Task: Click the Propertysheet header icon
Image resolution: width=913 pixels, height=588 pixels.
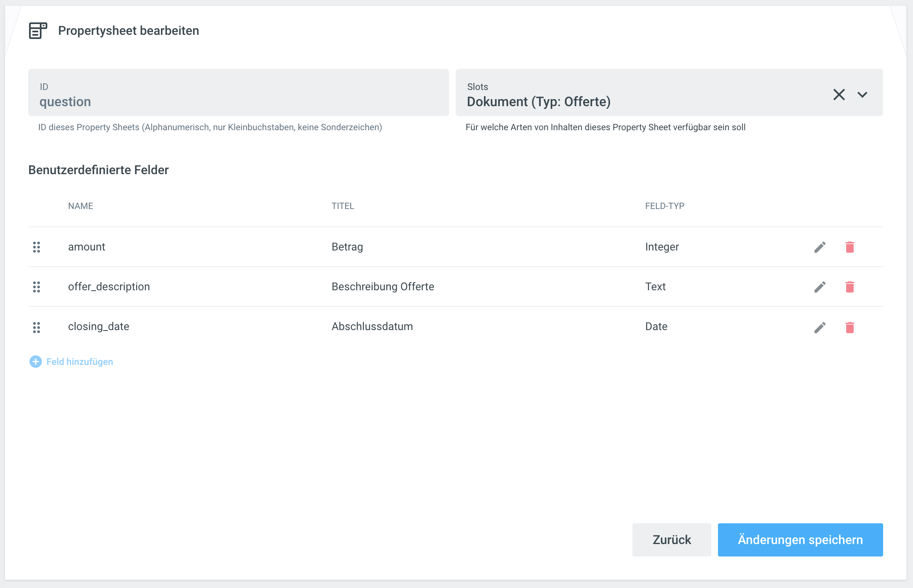Action: point(38,31)
